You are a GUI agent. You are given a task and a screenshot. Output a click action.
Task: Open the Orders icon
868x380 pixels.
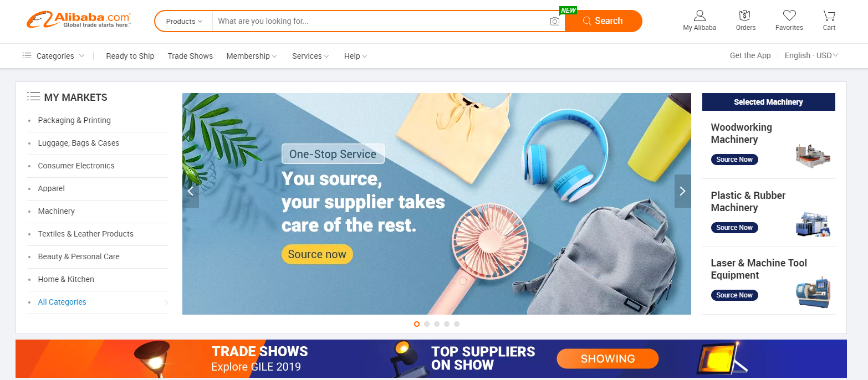746,16
